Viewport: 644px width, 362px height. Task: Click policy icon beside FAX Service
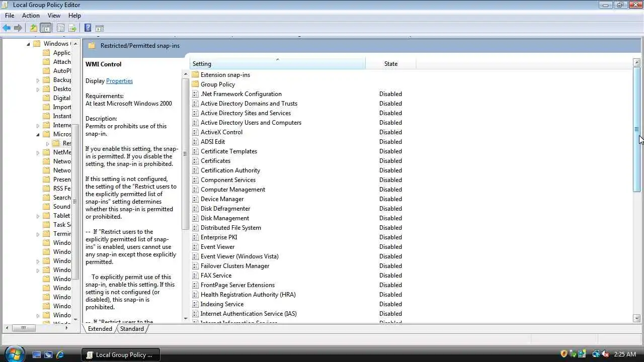click(x=196, y=276)
